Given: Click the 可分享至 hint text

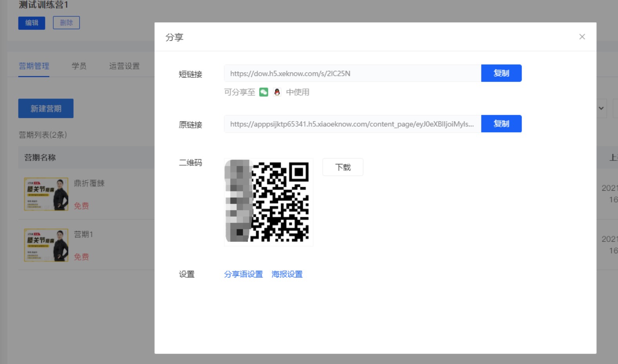Looking at the screenshot, I should click(240, 92).
